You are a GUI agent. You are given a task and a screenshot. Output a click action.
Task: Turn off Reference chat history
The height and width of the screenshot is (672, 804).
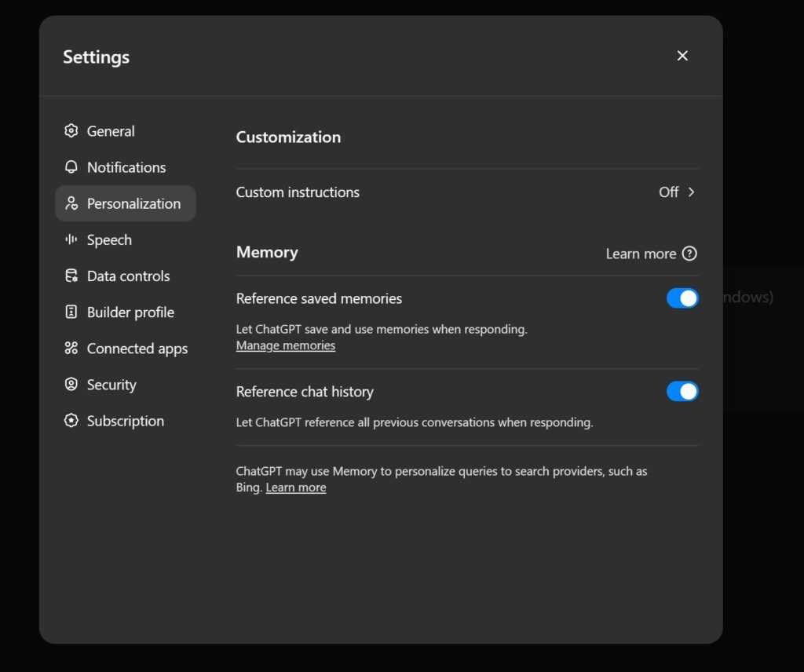point(682,391)
